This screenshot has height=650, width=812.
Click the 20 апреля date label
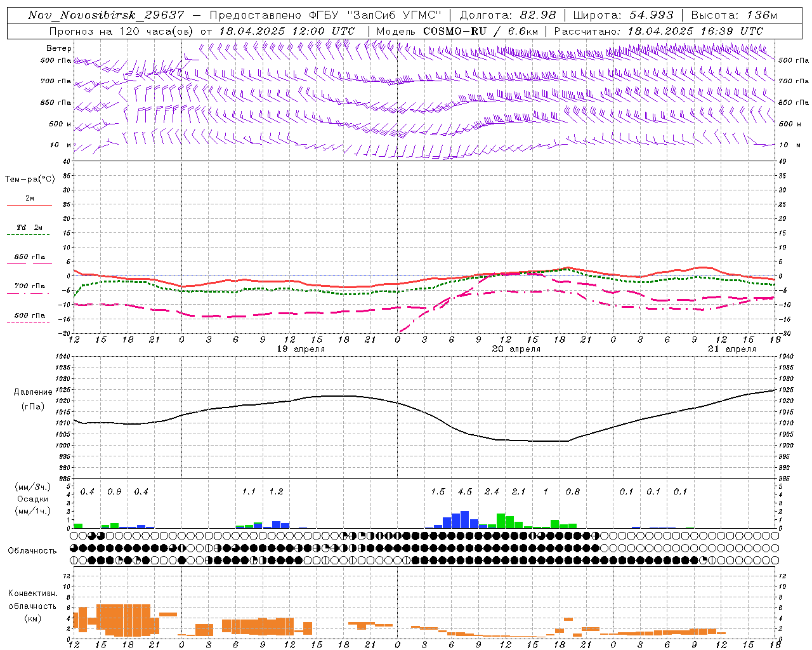tap(516, 349)
